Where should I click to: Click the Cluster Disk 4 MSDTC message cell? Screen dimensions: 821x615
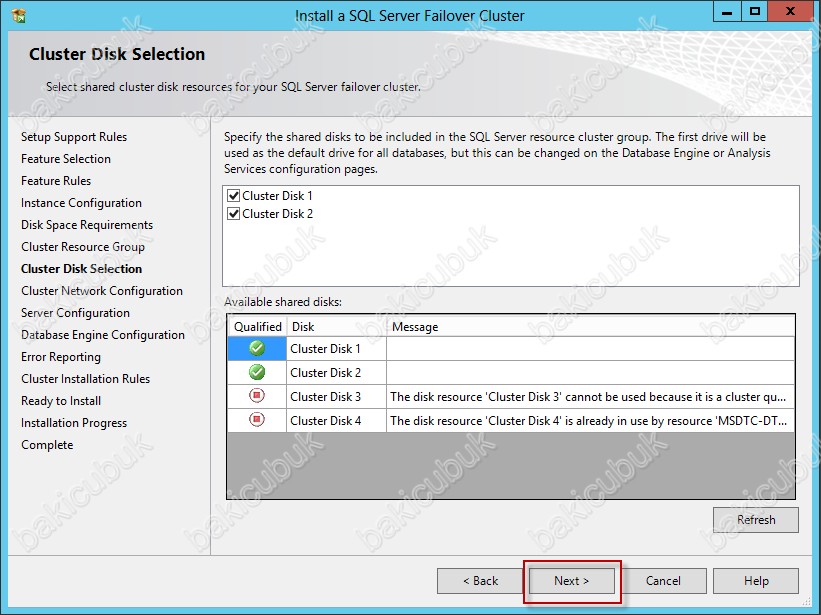(x=591, y=421)
